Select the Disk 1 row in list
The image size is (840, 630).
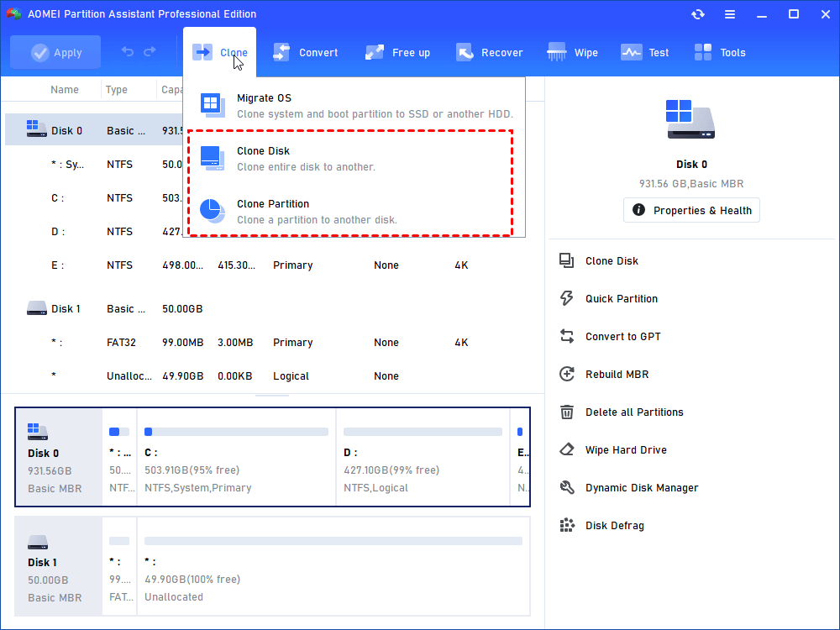click(x=275, y=308)
